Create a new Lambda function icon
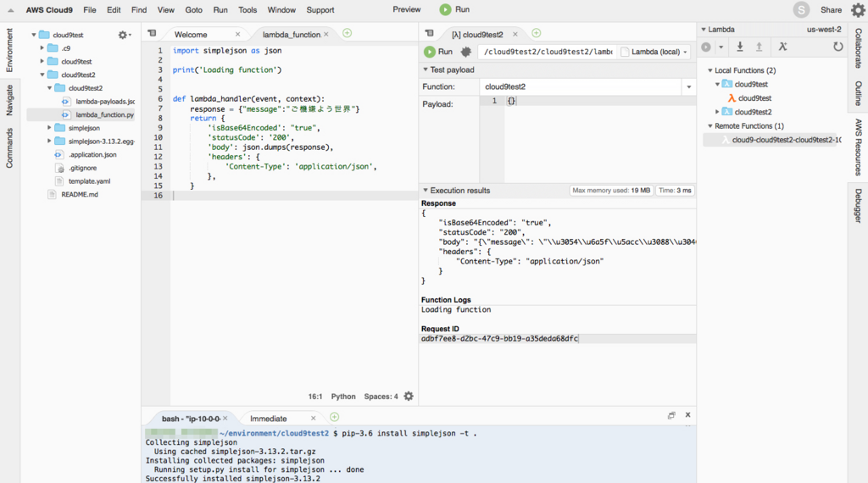868x483 pixels. pos(782,47)
